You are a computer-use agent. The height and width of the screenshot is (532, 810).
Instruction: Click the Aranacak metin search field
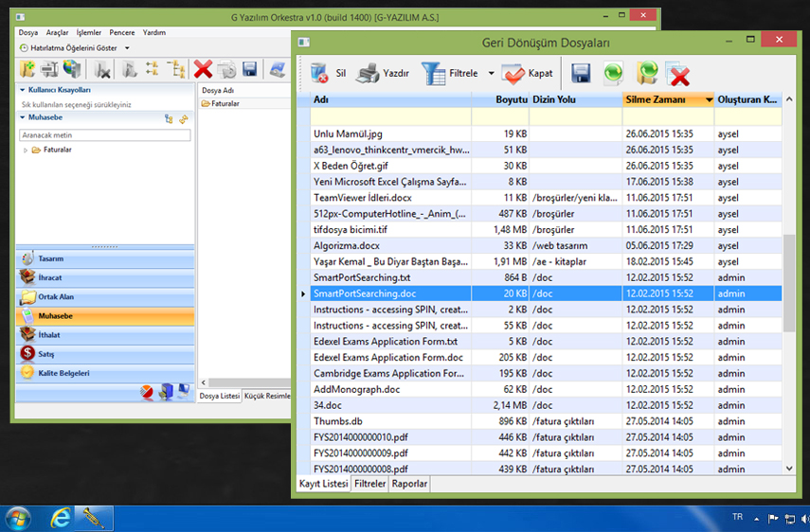click(104, 136)
